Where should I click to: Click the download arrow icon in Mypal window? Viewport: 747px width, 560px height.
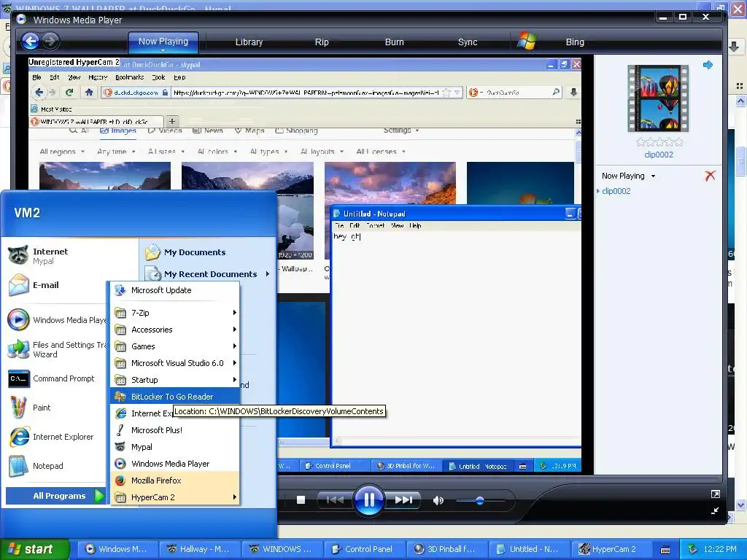734,46
